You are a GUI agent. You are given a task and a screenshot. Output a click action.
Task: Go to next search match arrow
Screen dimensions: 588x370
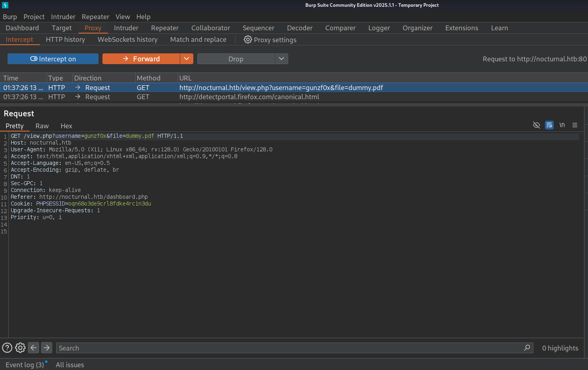[47, 348]
